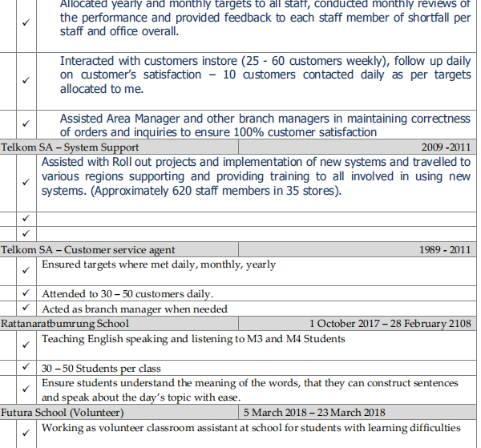
Task: Click the '1989 - 2011' date cell
Action: tap(445, 250)
